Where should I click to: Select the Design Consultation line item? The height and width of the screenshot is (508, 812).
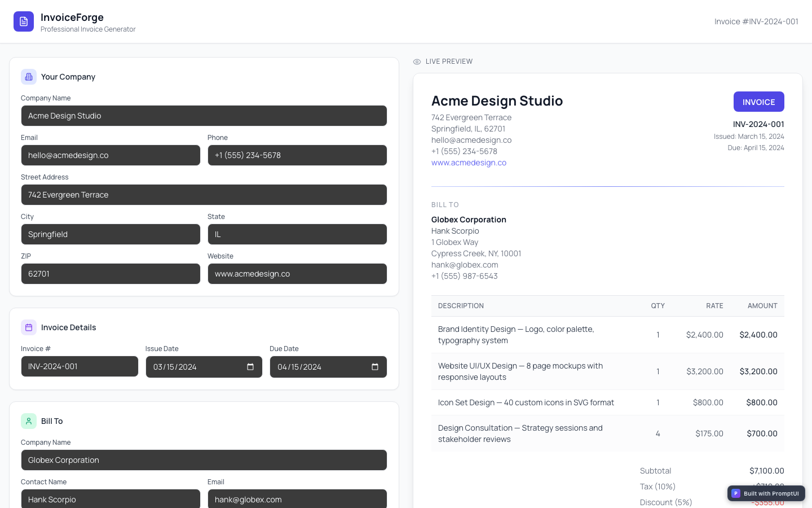tap(608, 433)
